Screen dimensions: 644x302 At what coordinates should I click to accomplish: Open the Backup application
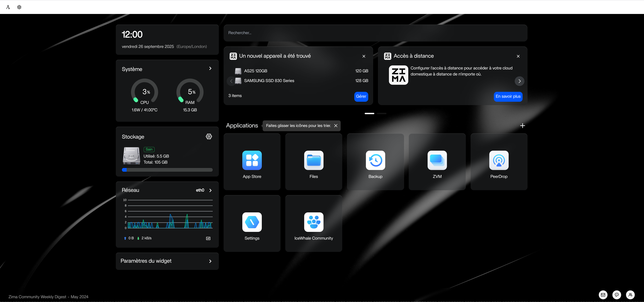[375, 160]
